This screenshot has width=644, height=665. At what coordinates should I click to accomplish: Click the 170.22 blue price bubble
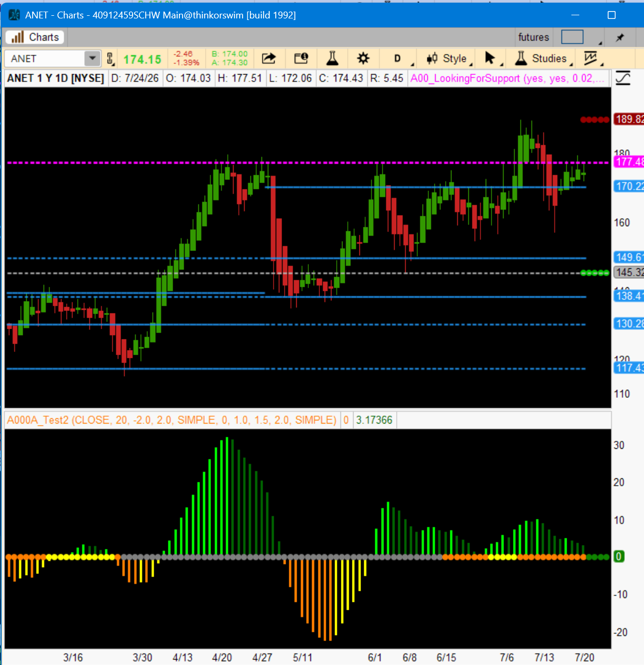629,186
